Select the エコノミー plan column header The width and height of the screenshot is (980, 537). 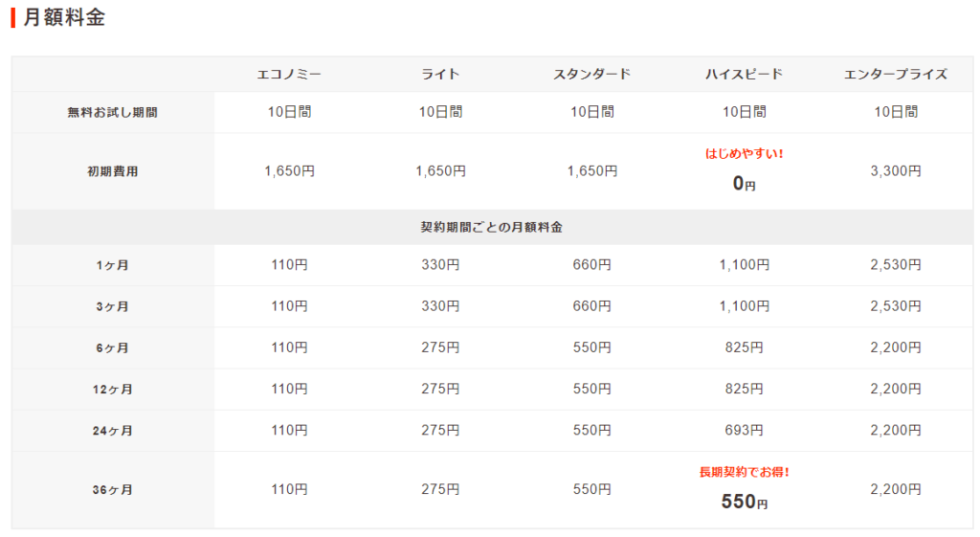289,75
